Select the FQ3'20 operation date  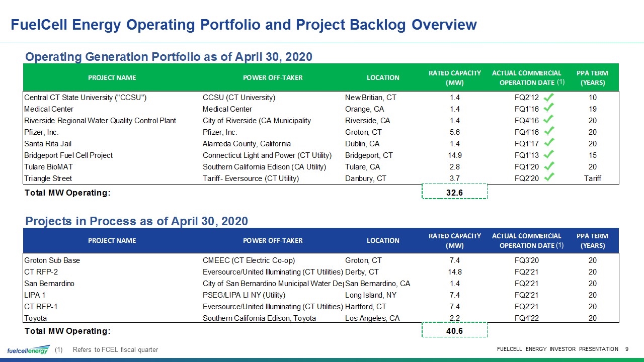click(527, 260)
